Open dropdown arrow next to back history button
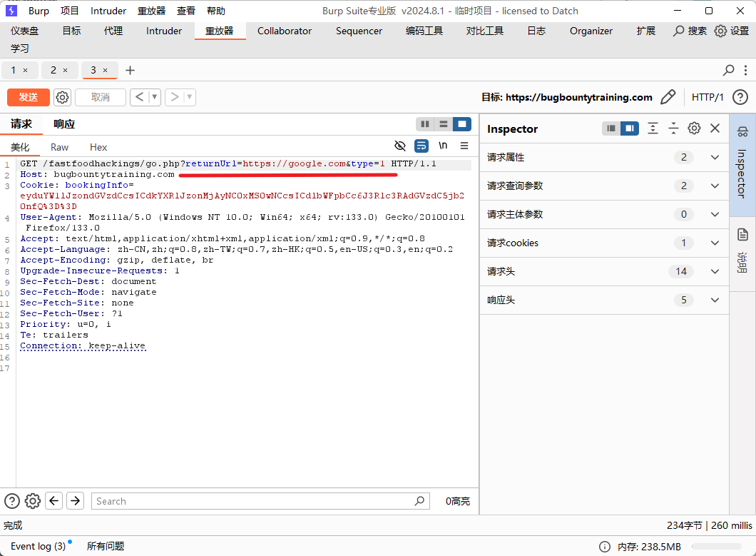This screenshot has height=556, width=756. tap(154, 98)
